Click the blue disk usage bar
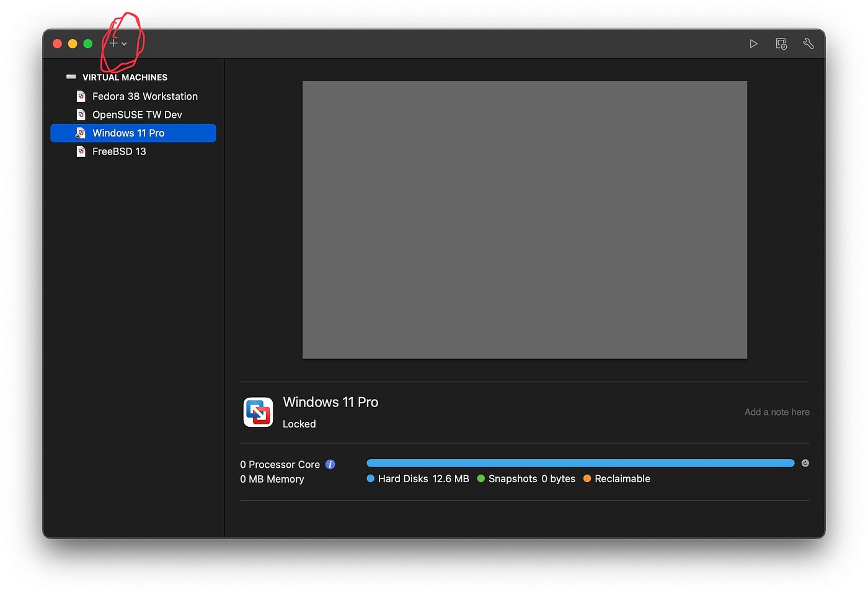The width and height of the screenshot is (868, 595). 580,463
